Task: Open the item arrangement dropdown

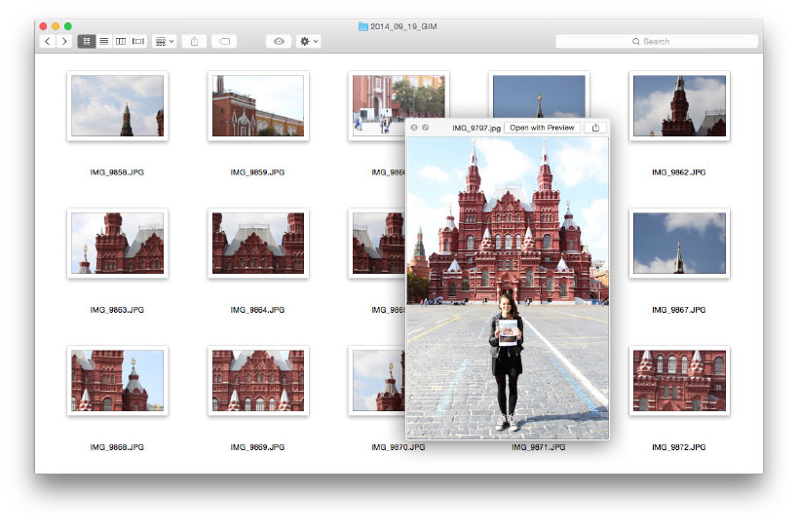Action: (x=165, y=41)
